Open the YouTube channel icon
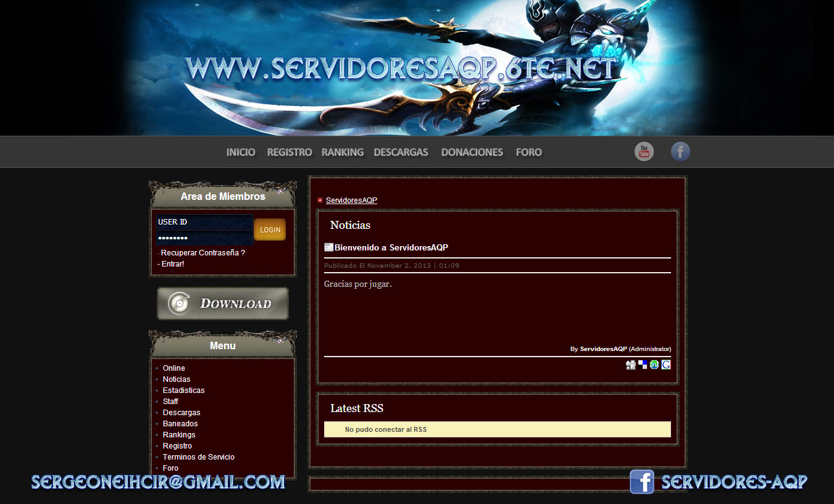This screenshot has width=834, height=504. [x=644, y=152]
